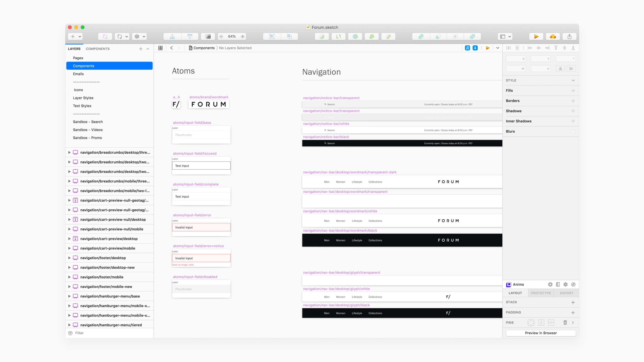The height and width of the screenshot is (362, 644).
Task: Expand navigation/hamburger-menu/tiered layer
Action: click(x=70, y=325)
